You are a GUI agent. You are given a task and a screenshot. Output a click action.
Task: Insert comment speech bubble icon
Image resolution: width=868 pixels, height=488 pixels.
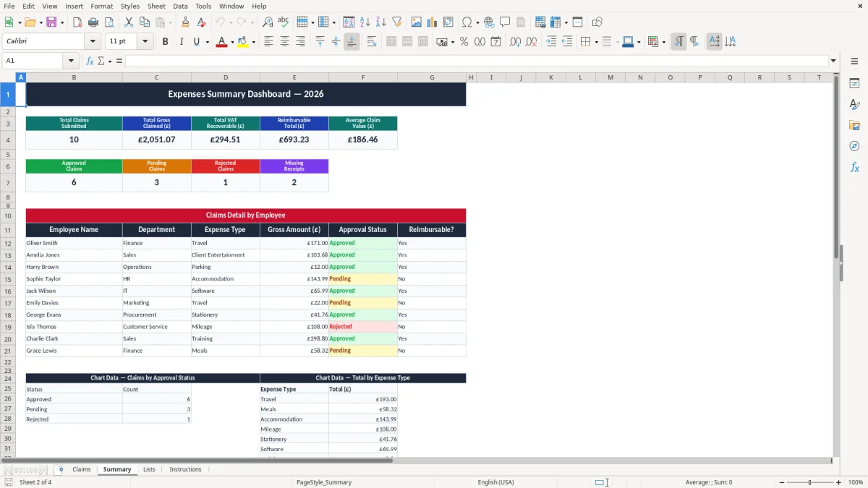tap(505, 22)
